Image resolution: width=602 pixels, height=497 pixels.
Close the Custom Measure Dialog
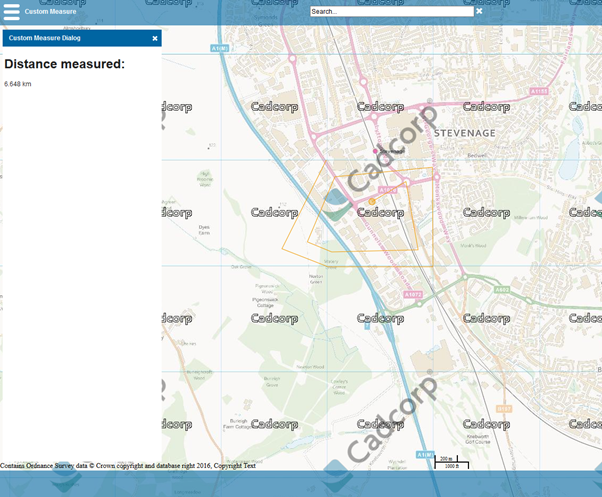pos(155,38)
